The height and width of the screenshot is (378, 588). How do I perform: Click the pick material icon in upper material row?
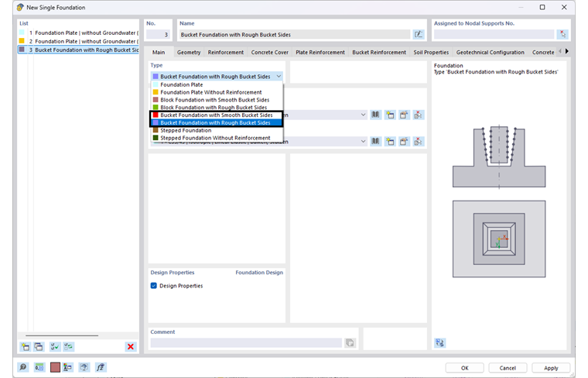pos(418,115)
